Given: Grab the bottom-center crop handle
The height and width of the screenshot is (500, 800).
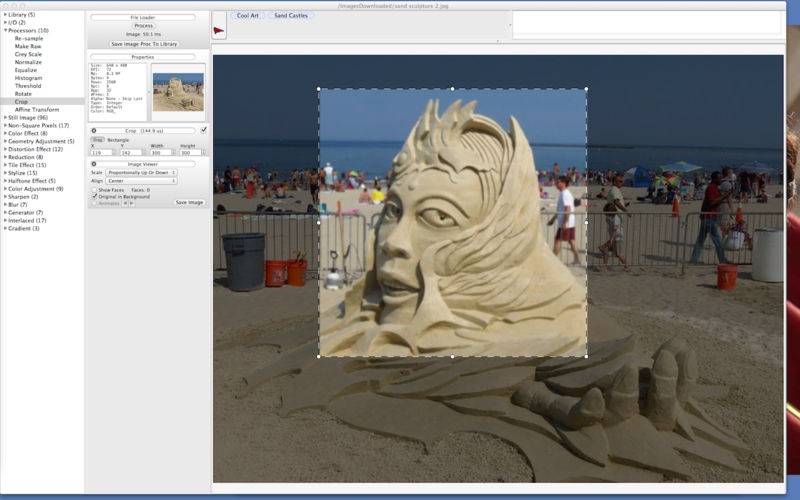Looking at the screenshot, I should pyautogui.click(x=453, y=356).
